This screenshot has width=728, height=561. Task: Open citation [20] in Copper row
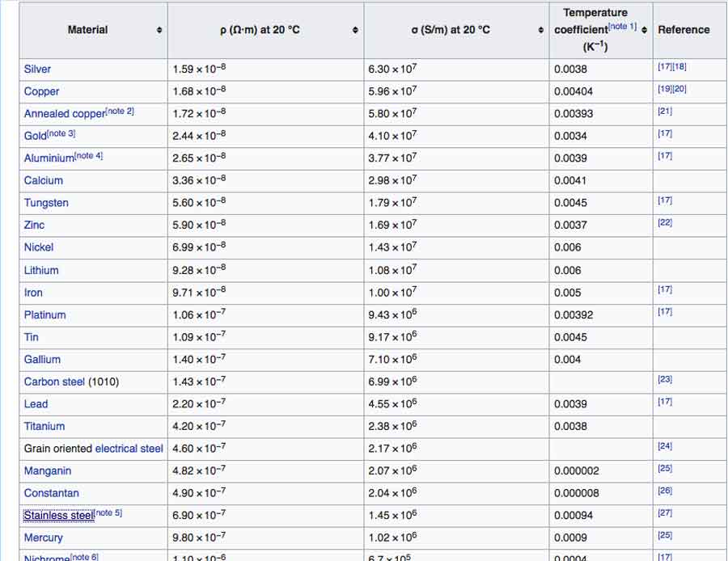[679, 89]
